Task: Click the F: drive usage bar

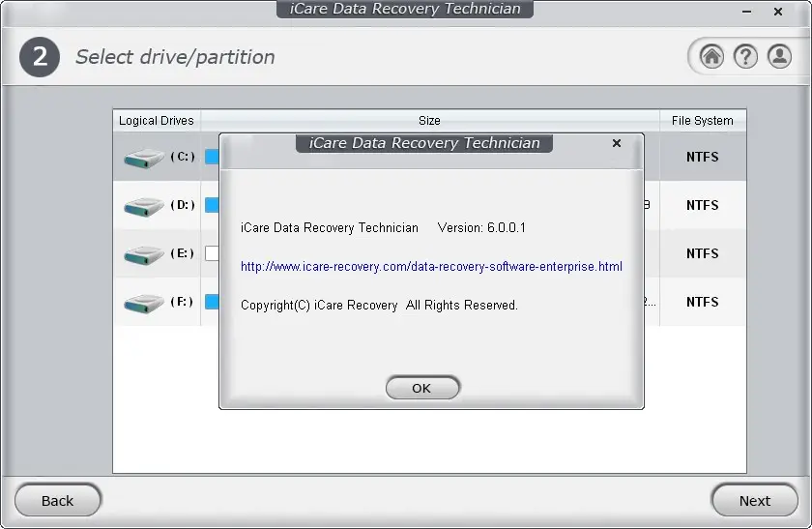Action: click(x=212, y=302)
